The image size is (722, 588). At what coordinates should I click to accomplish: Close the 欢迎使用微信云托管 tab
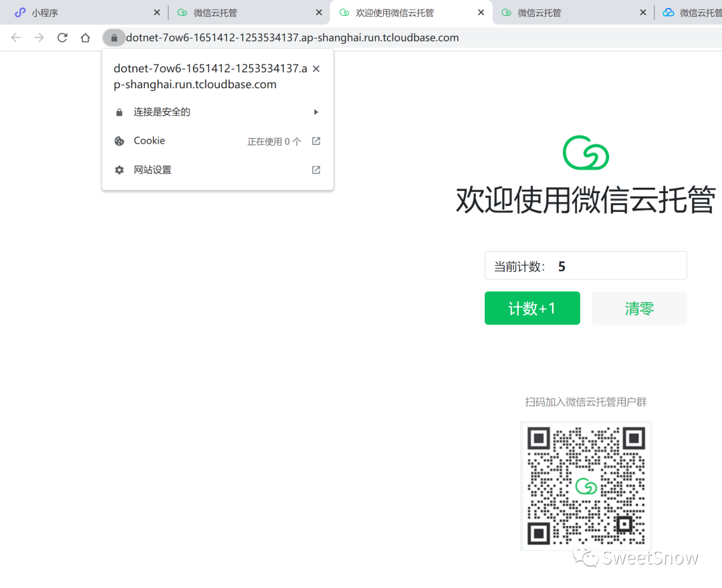pyautogui.click(x=481, y=13)
